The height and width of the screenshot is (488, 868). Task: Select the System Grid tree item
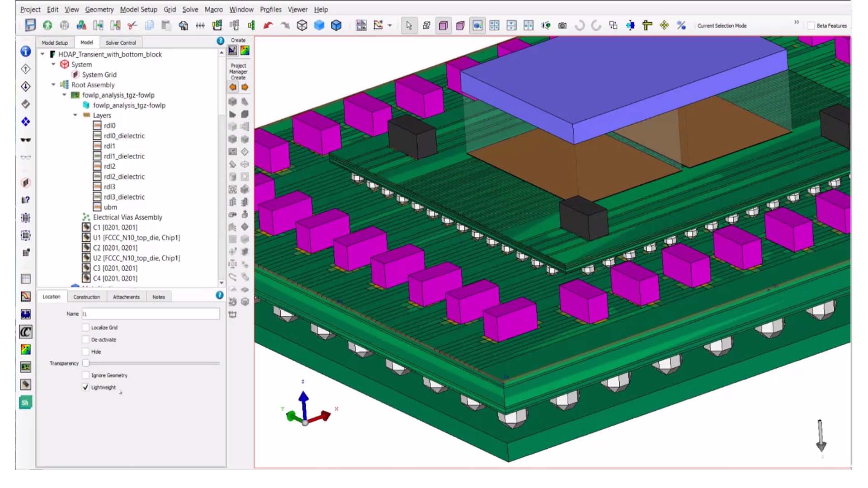pos(99,75)
